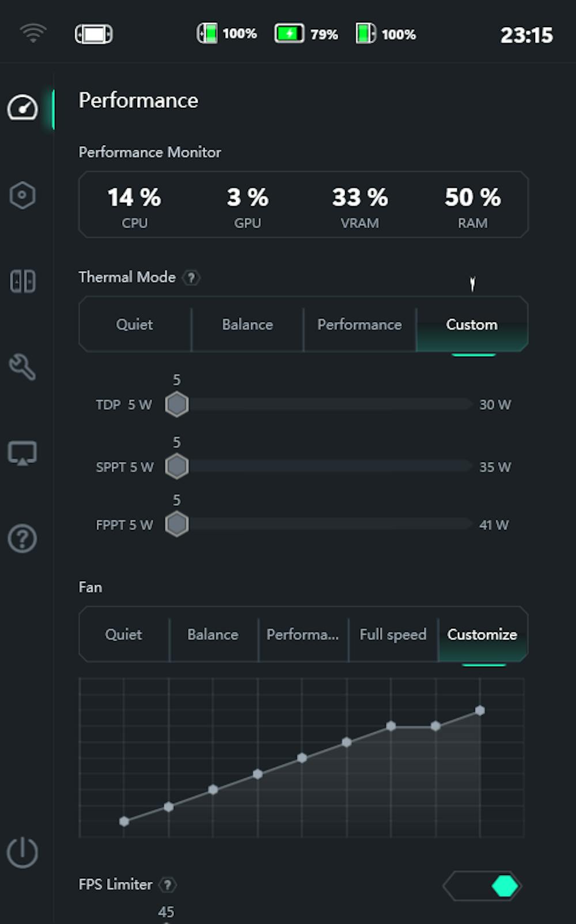
Task: Click the FPPT slider handle
Action: click(177, 524)
